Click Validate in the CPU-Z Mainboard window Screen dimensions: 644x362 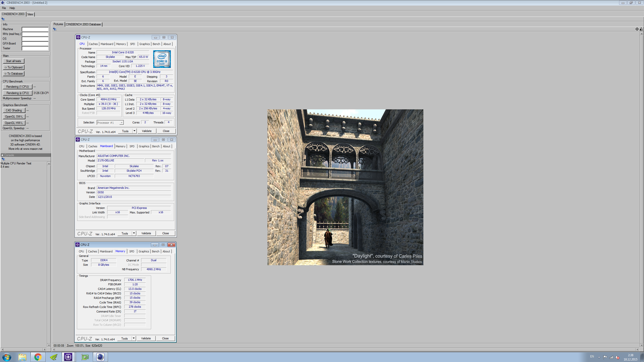click(x=146, y=233)
